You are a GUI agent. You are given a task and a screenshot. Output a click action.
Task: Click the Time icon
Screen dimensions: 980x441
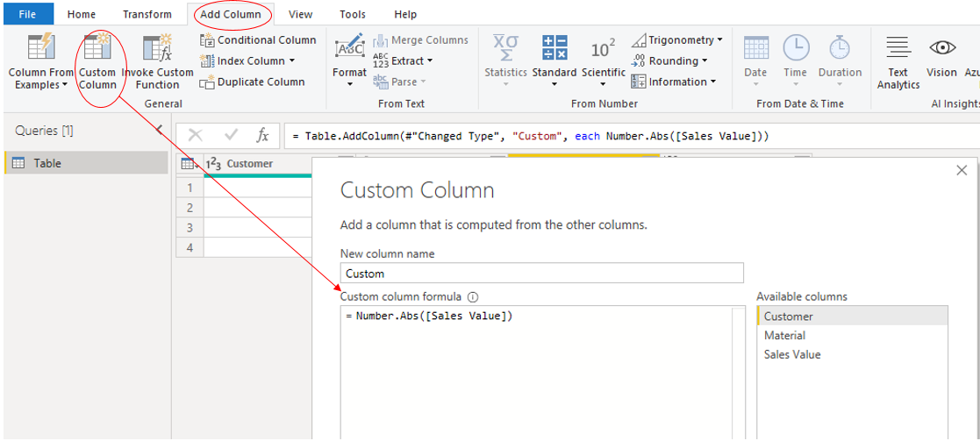796,47
